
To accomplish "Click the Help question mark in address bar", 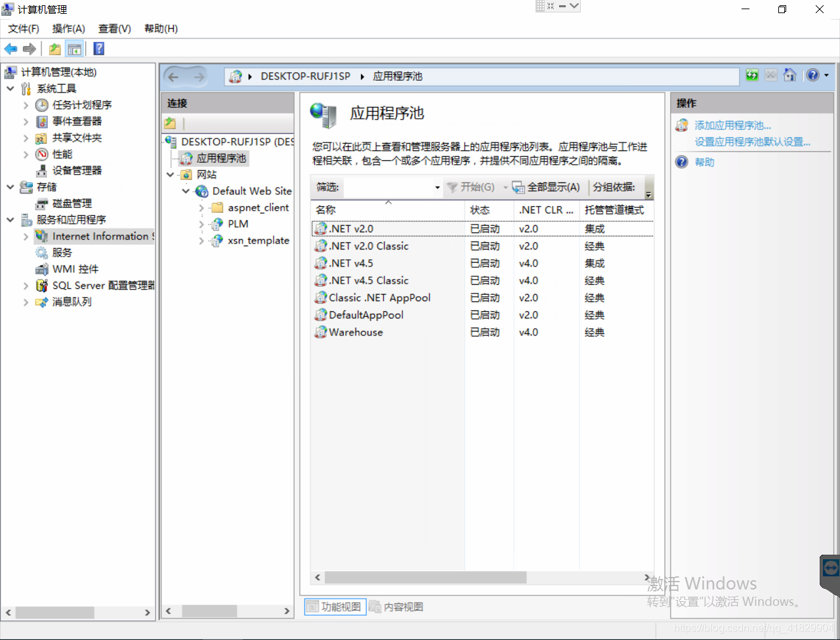I will [x=813, y=75].
